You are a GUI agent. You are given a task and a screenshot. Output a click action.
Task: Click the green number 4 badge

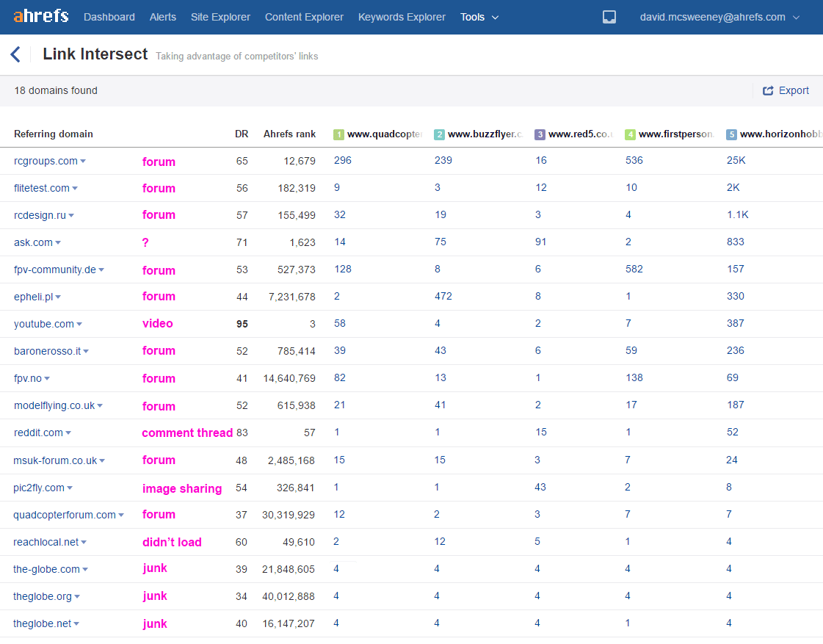[631, 135]
